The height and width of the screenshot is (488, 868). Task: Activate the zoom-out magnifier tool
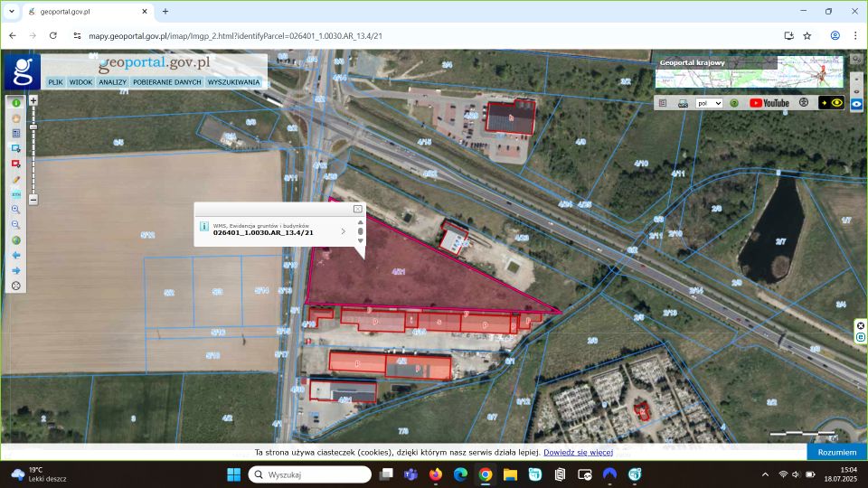(x=16, y=225)
